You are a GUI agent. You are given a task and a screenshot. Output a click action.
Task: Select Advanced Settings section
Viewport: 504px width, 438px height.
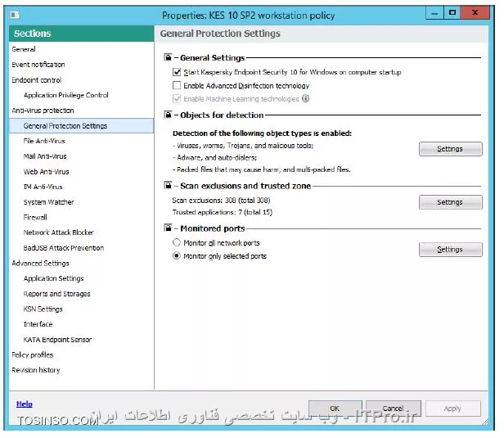click(41, 264)
